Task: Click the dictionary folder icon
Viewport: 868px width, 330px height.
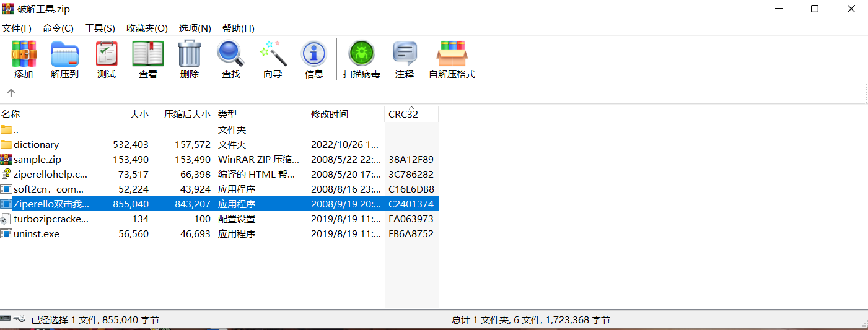Action: pyautogui.click(x=6, y=144)
